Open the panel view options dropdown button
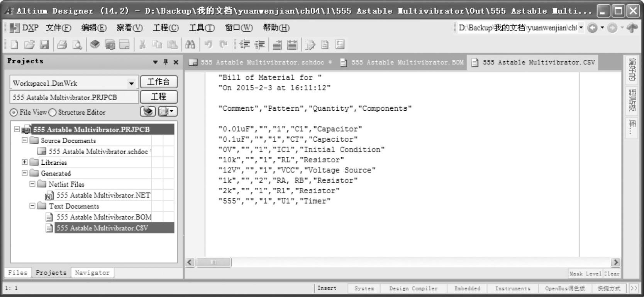The image size is (644, 297). (x=168, y=111)
